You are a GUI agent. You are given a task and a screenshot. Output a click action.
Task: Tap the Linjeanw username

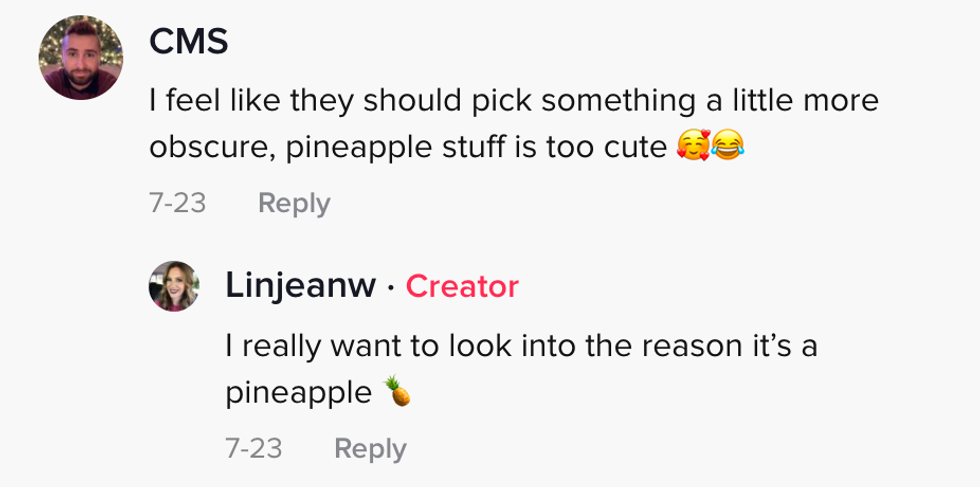301,286
